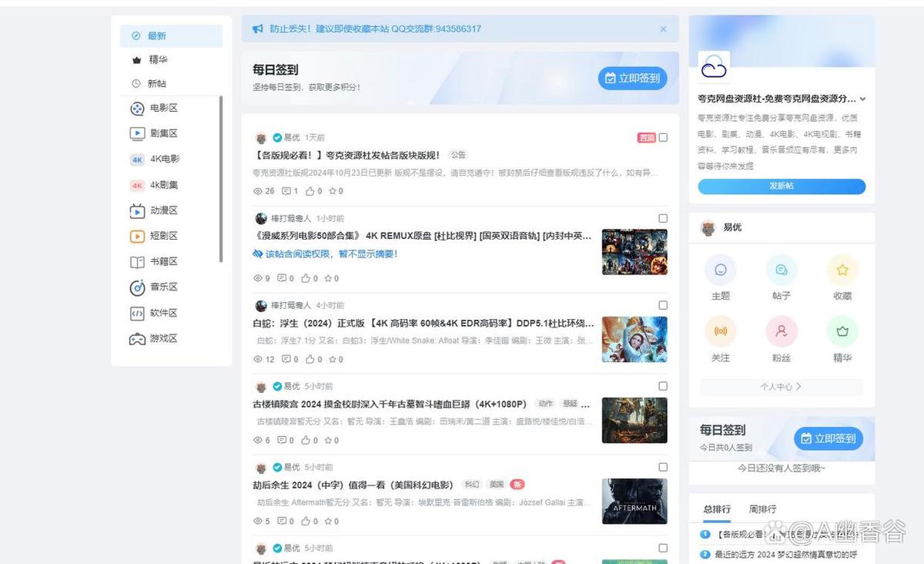The image size is (924, 564).
Task: Click like icon on 漫威系列电影 post
Action: pyautogui.click(x=306, y=278)
